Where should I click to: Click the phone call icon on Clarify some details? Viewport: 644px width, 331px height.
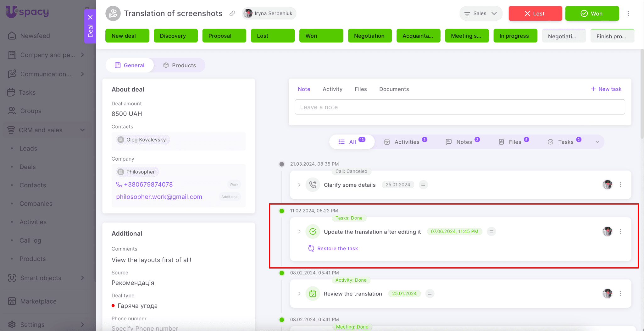click(x=313, y=185)
